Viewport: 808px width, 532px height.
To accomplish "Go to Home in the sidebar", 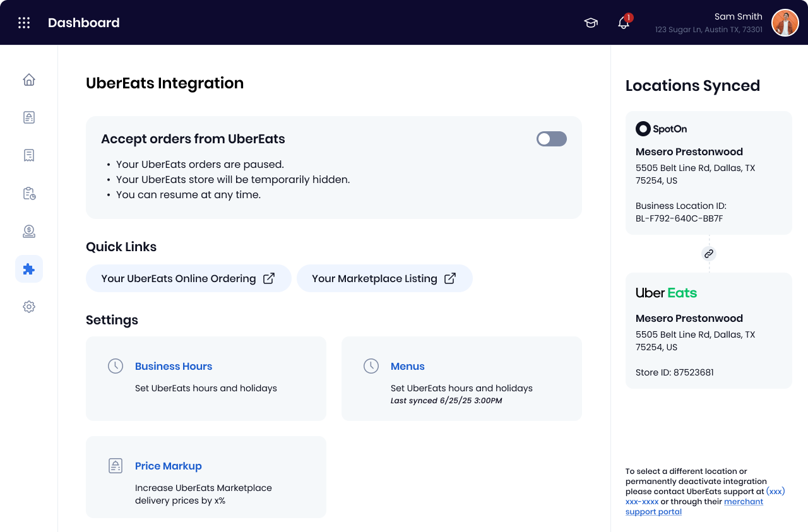I will point(29,80).
